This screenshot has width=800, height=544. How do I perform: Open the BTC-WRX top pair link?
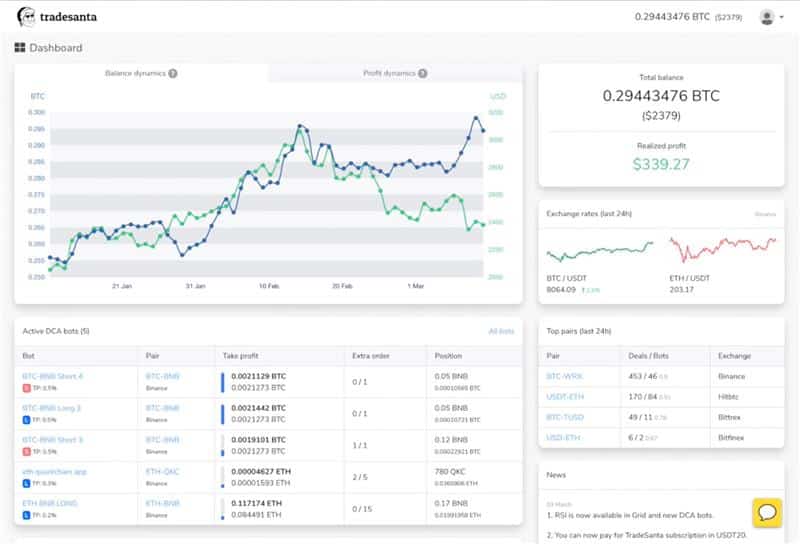pyautogui.click(x=564, y=376)
